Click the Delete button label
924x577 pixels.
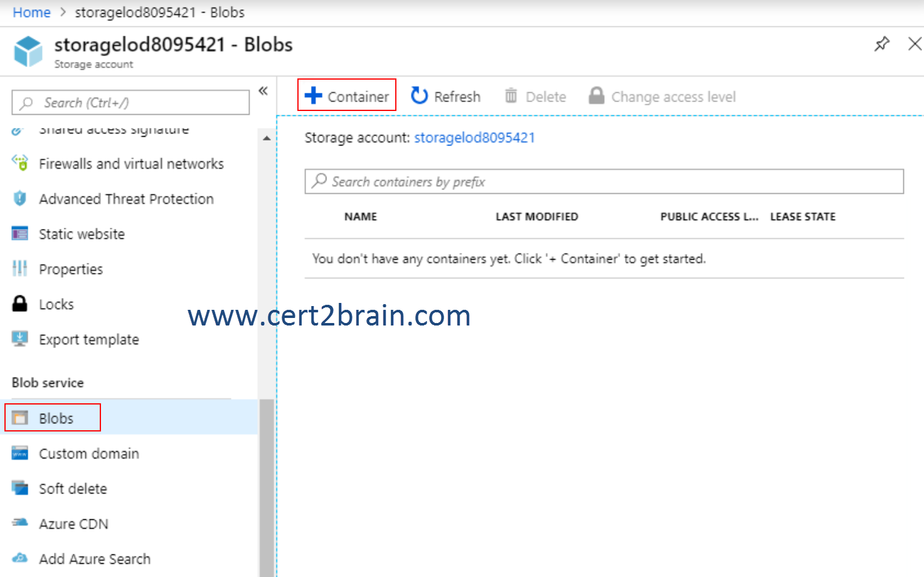[x=546, y=97]
